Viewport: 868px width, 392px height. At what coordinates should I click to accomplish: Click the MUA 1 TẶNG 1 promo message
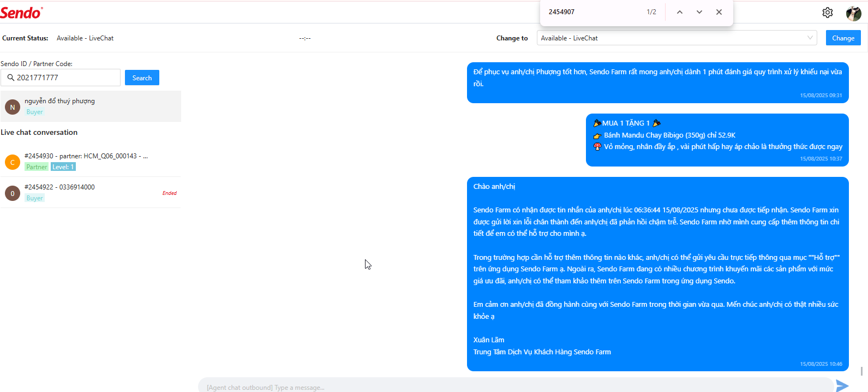[x=717, y=140]
